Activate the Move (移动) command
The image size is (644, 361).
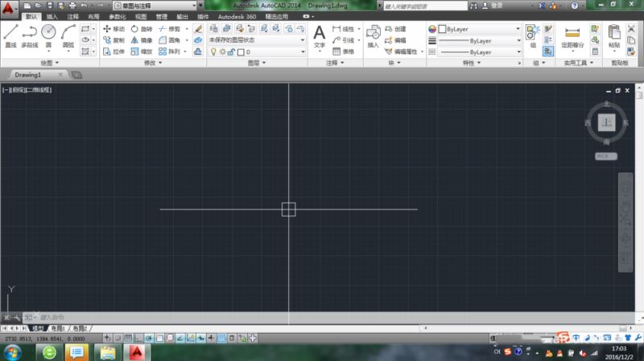[x=113, y=28]
